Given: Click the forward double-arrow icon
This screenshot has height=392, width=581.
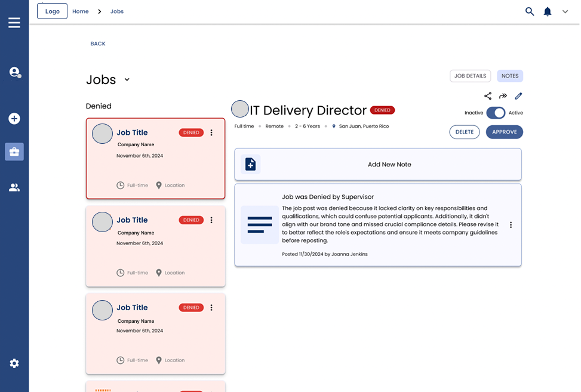Looking at the screenshot, I should pos(503,96).
